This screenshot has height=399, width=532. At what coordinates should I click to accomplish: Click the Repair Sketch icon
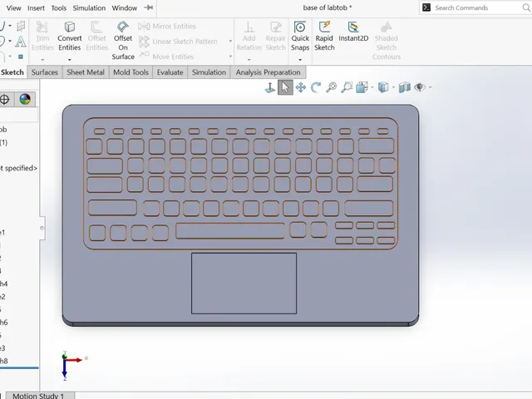(x=275, y=27)
